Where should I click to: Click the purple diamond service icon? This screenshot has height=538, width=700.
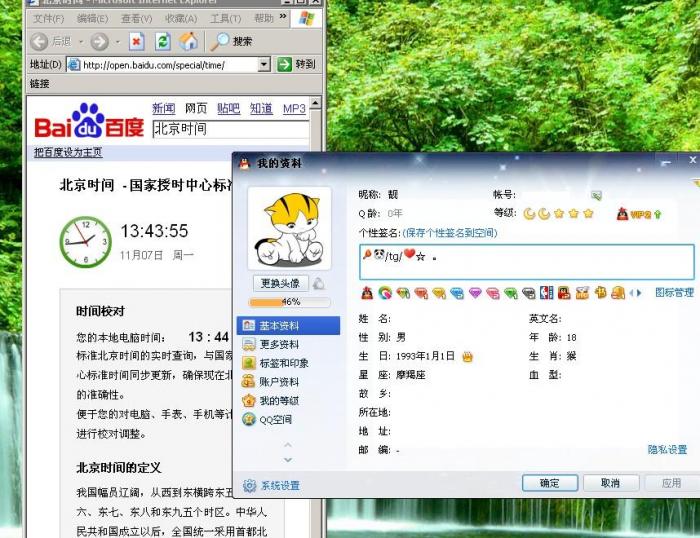(475, 293)
